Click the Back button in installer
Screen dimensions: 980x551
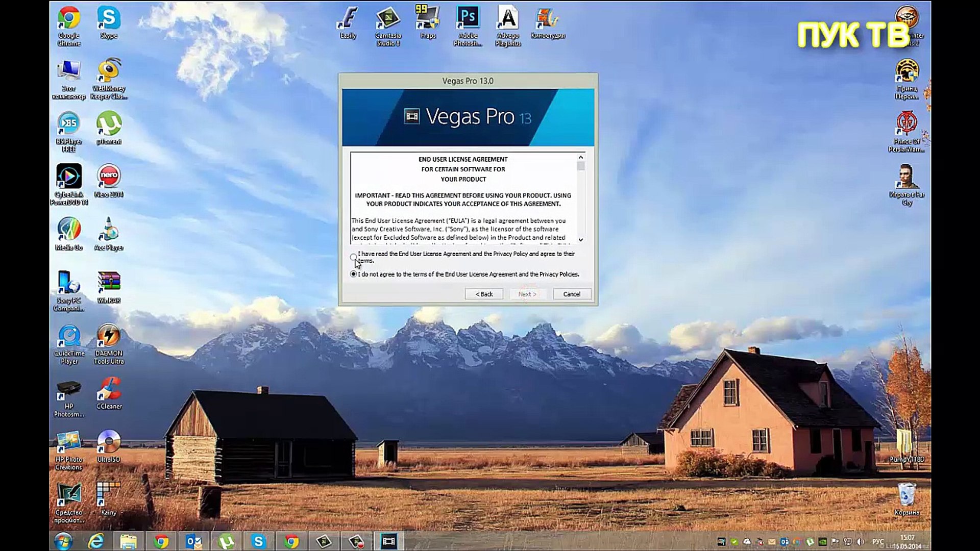coord(484,294)
